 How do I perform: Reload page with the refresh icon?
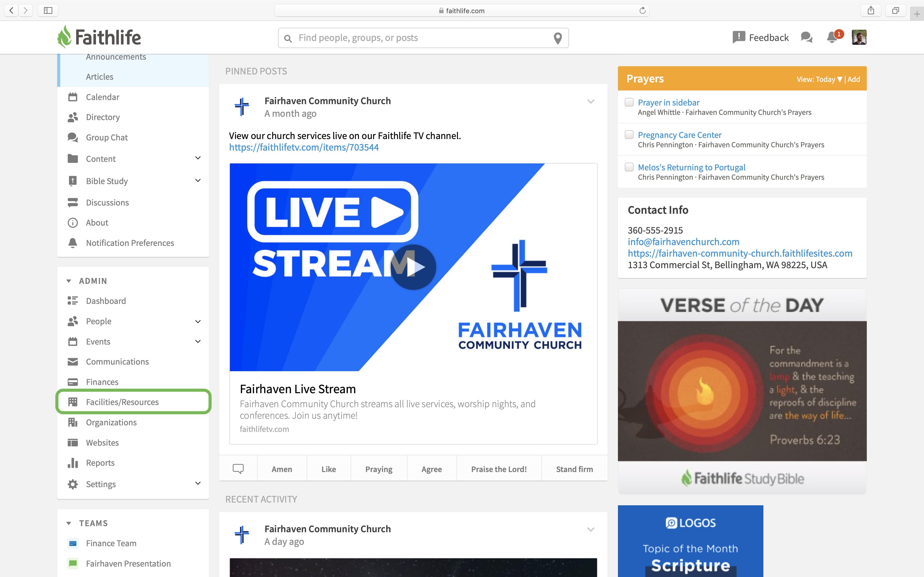[642, 10]
